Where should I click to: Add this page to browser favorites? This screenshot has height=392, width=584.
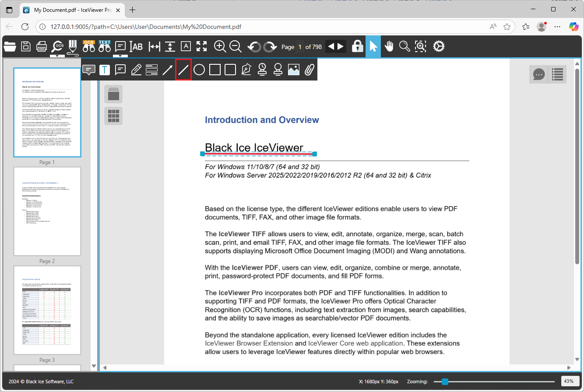tap(507, 27)
